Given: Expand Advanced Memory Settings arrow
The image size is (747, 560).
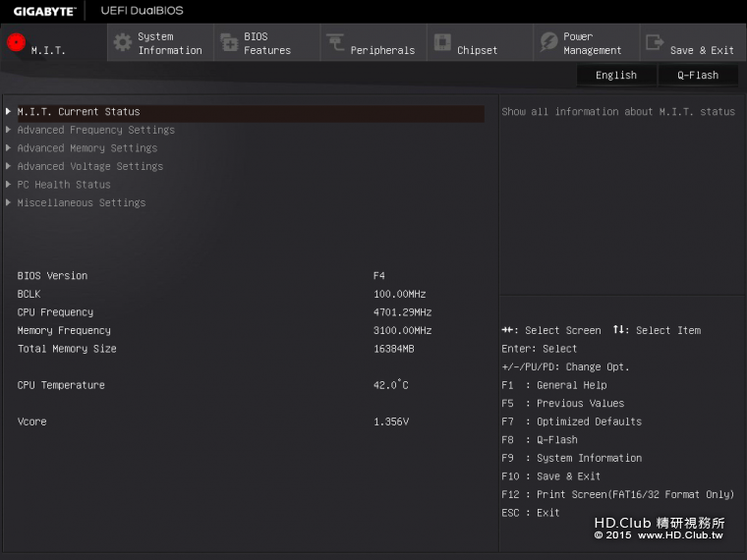Looking at the screenshot, I should 9,148.
